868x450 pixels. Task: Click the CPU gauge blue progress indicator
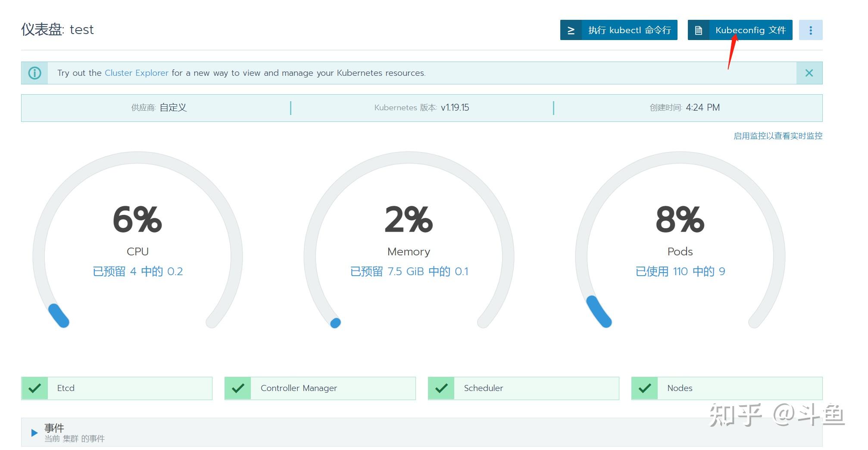pos(59,316)
